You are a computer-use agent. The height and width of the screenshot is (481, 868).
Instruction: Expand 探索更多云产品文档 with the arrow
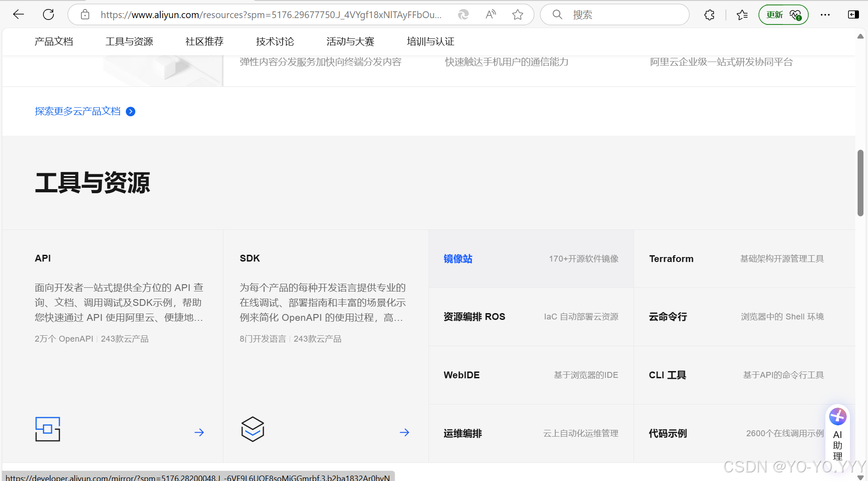[130, 112]
